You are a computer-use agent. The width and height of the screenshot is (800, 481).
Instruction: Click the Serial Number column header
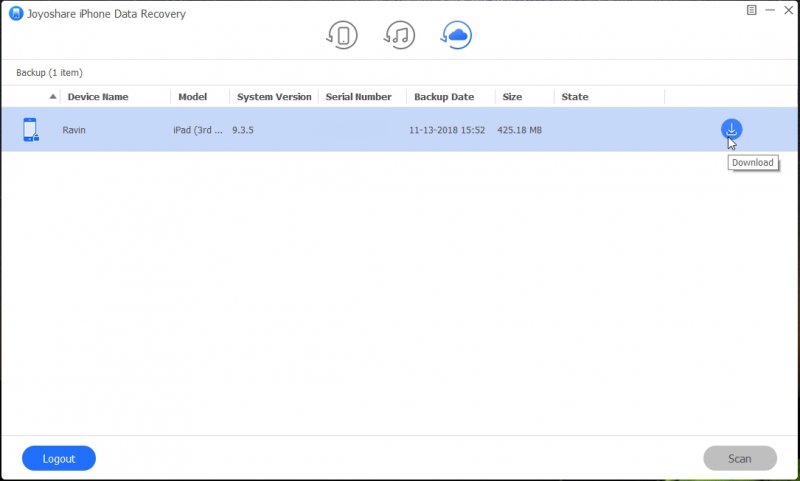(x=358, y=97)
